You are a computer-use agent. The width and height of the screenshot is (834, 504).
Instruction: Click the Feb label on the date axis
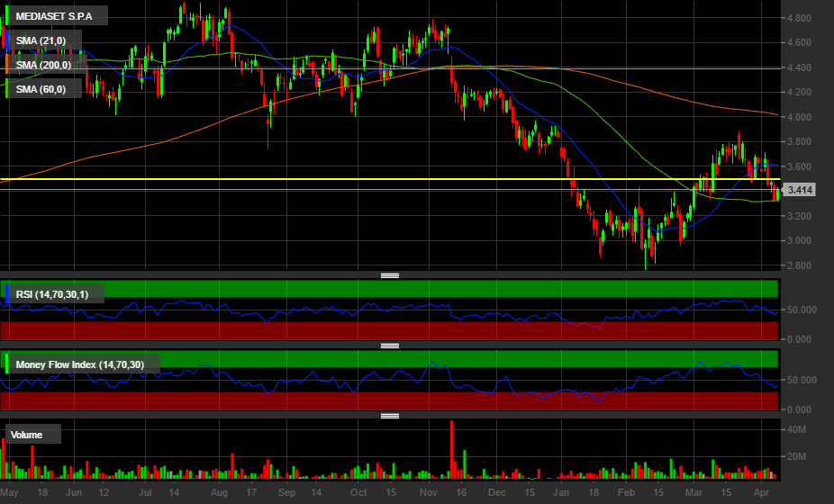[x=626, y=492]
